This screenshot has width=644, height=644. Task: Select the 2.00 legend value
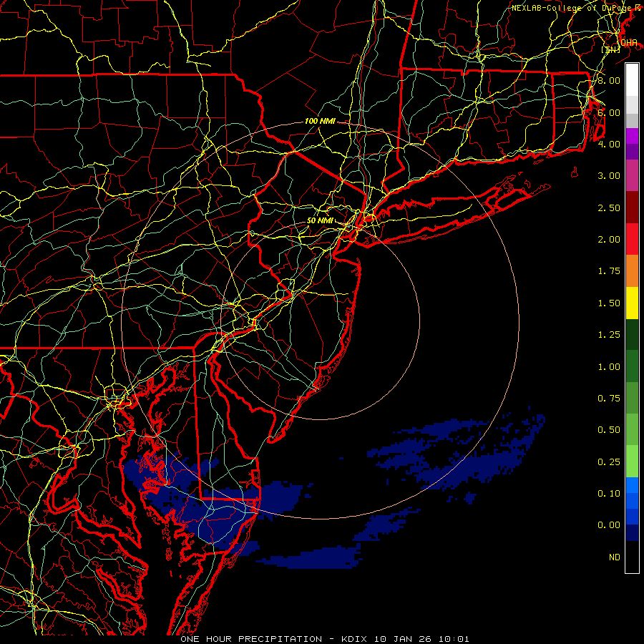click(x=609, y=240)
